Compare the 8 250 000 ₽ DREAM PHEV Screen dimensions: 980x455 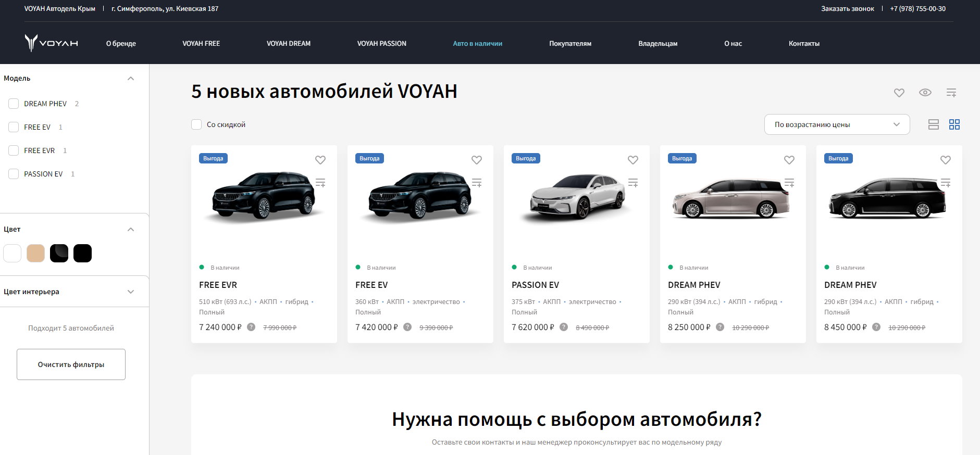(789, 183)
